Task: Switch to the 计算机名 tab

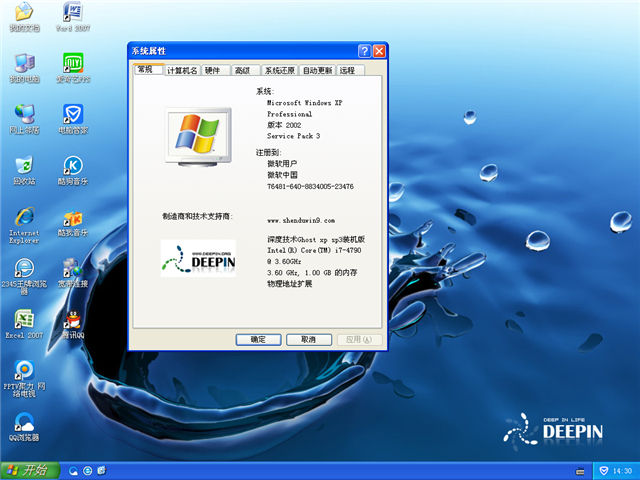Action: [x=182, y=70]
